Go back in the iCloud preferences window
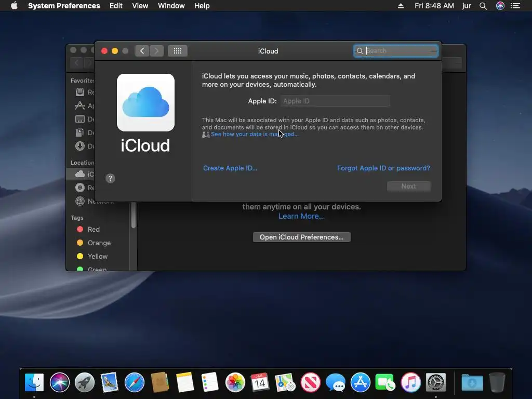The image size is (532, 399). coord(142,51)
